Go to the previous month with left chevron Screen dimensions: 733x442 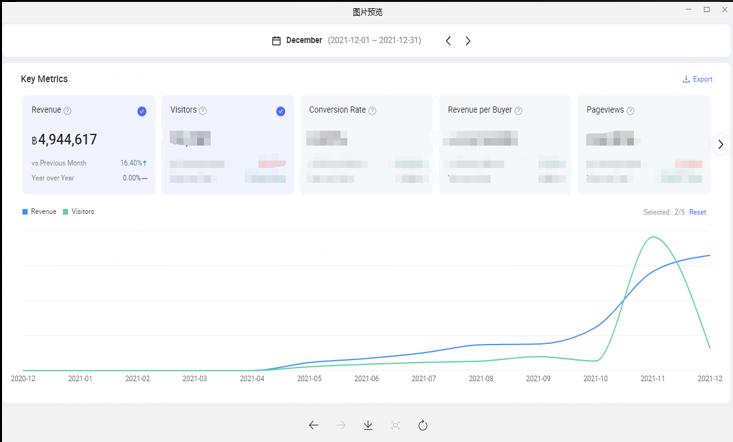448,41
